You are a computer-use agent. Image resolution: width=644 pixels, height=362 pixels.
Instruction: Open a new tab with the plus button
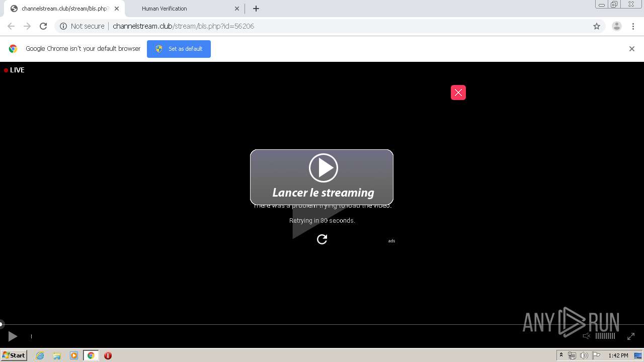point(256,9)
